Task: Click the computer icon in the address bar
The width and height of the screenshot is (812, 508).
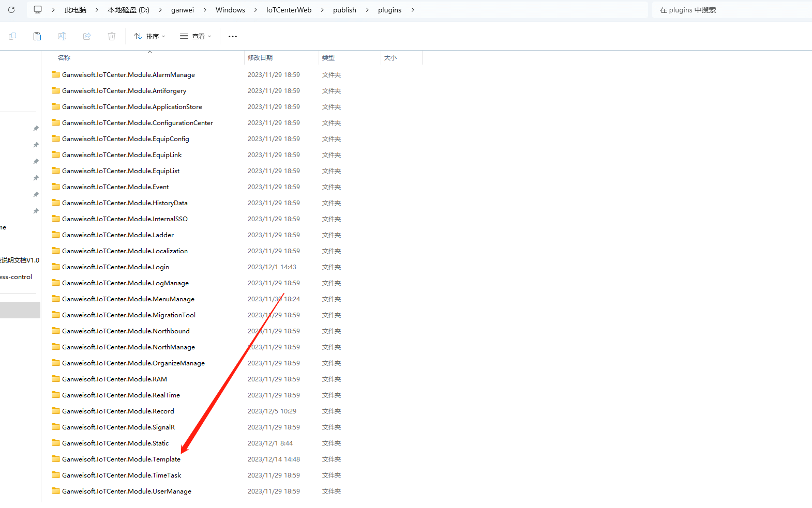Action: (x=38, y=10)
